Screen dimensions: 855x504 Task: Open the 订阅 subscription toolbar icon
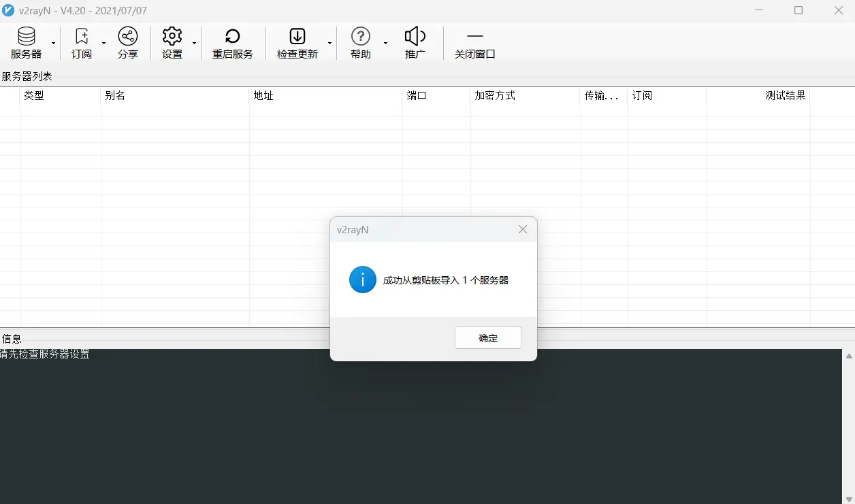point(82,44)
